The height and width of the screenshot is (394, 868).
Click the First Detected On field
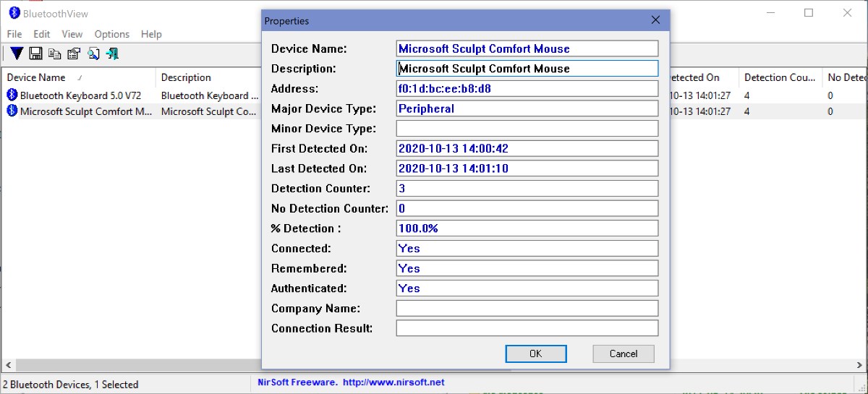coord(527,148)
